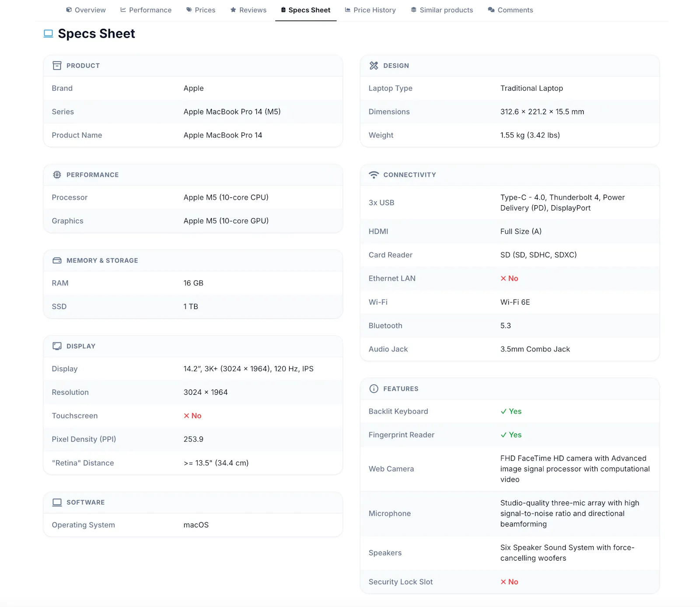The height and width of the screenshot is (607, 700).
Task: Click the 'SD (SD, SDHC, SDXC)' card reader value
Action: click(539, 255)
